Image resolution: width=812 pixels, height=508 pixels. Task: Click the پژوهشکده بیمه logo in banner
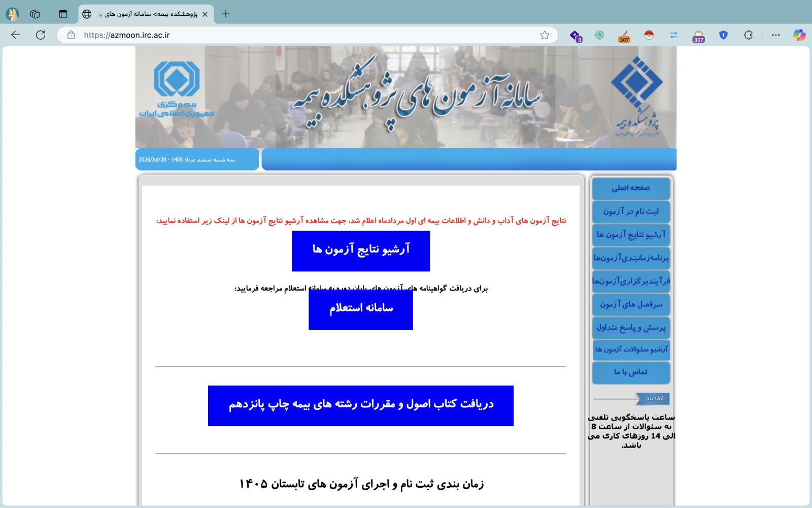click(x=637, y=97)
